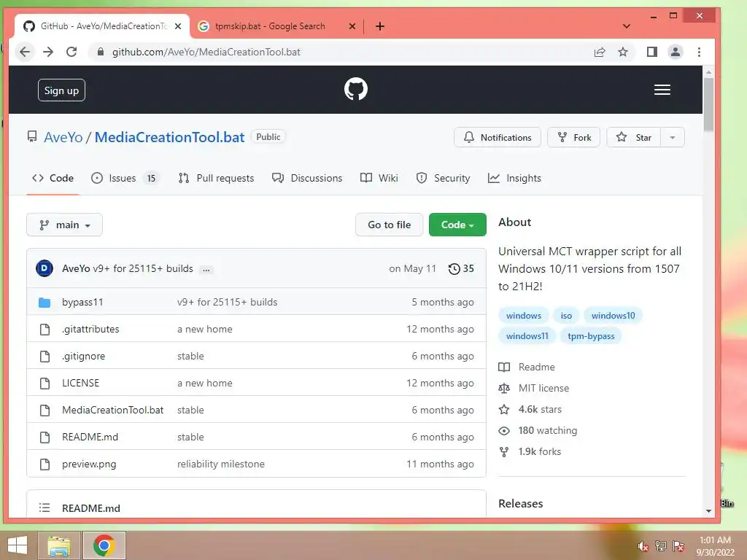This screenshot has height=560, width=747.
Task: Open the MediaCreationTool.bat file
Action: [113, 410]
